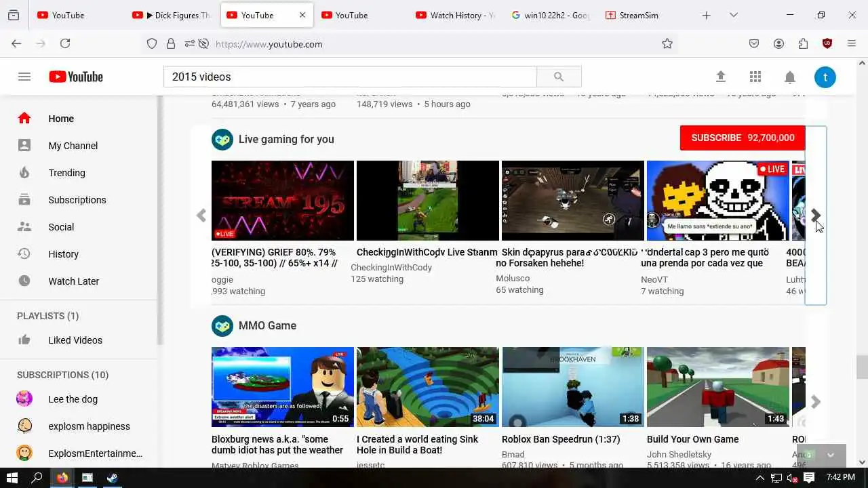
Task: Open the Firefox extensions puzzle icon
Action: click(803, 43)
